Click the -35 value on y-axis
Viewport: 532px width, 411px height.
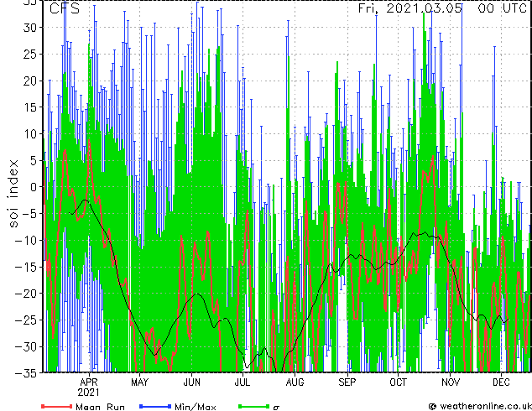(26, 373)
